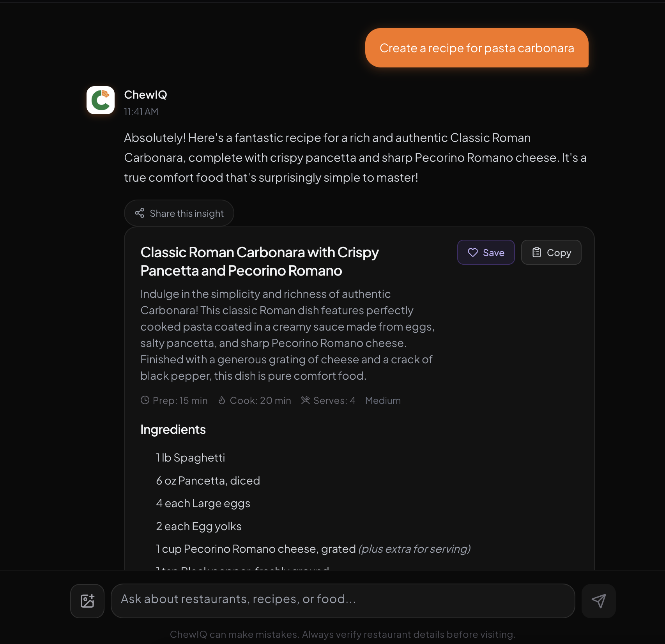Click the send message paper plane icon

[598, 601]
